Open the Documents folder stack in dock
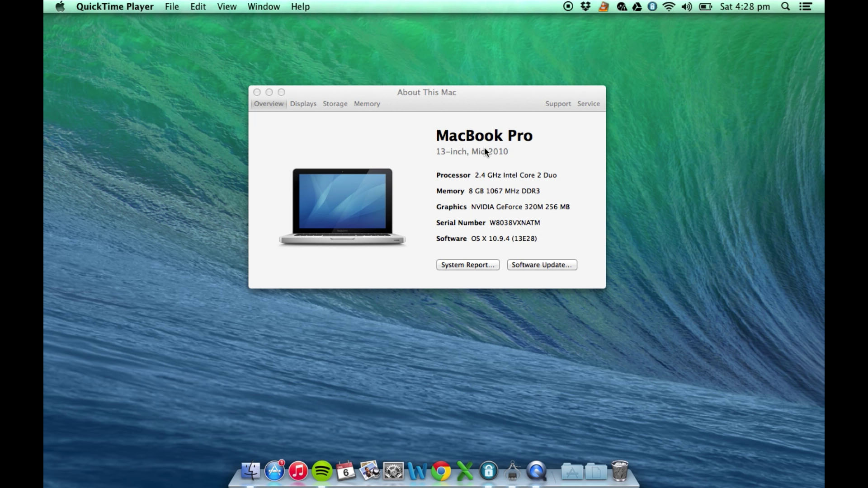Viewport: 868px width, 488px height. coord(596,472)
